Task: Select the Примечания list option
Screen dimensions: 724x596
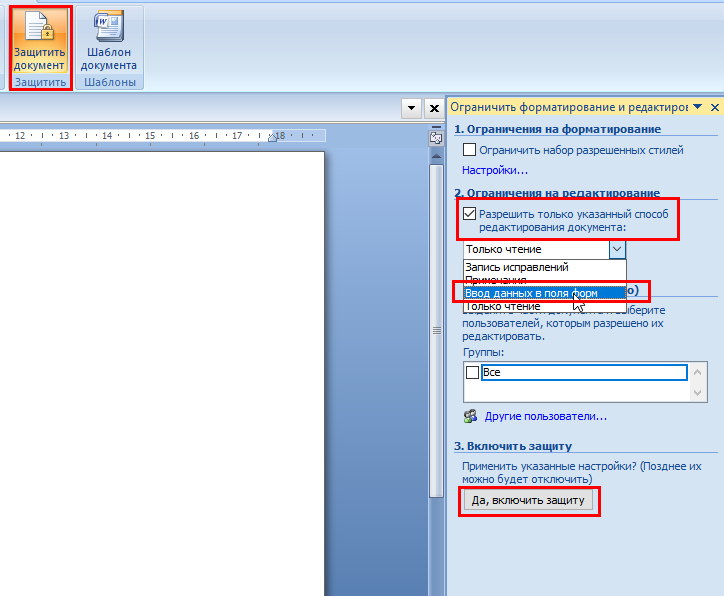Action: pos(545,280)
